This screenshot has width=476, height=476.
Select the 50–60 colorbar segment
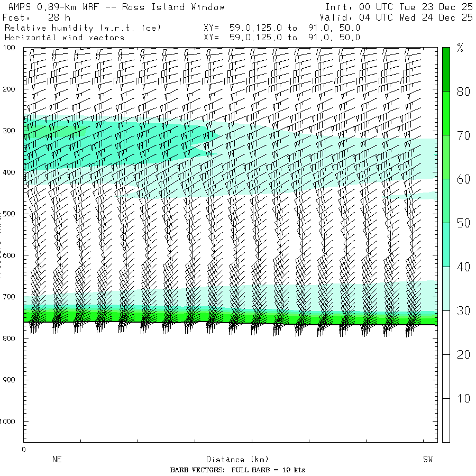(x=446, y=200)
